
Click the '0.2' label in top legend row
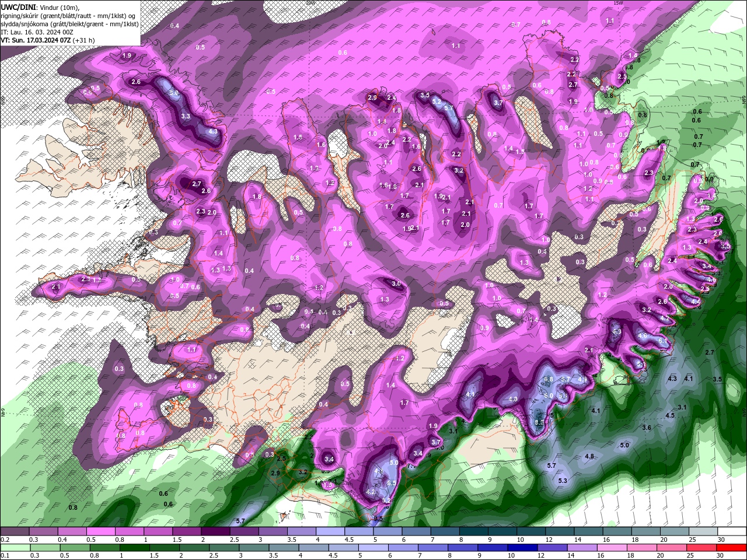point(5,540)
